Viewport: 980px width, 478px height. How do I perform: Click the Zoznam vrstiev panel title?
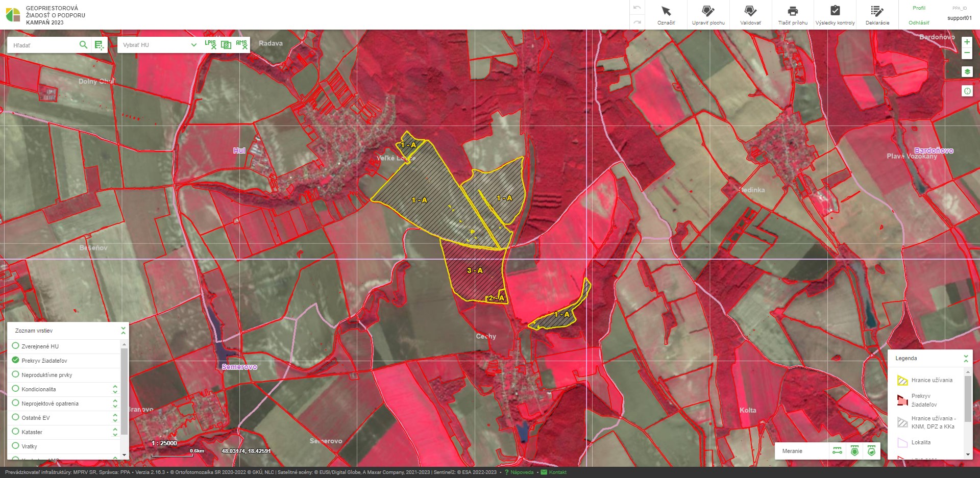click(34, 331)
